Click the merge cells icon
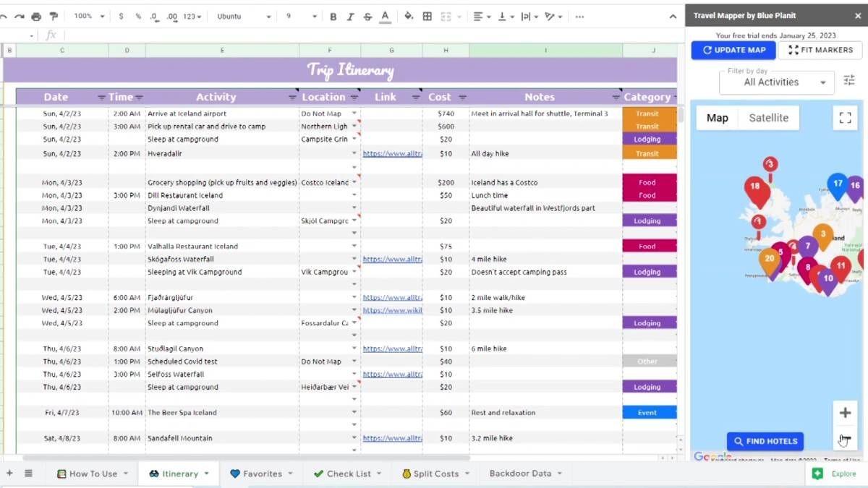 point(445,16)
